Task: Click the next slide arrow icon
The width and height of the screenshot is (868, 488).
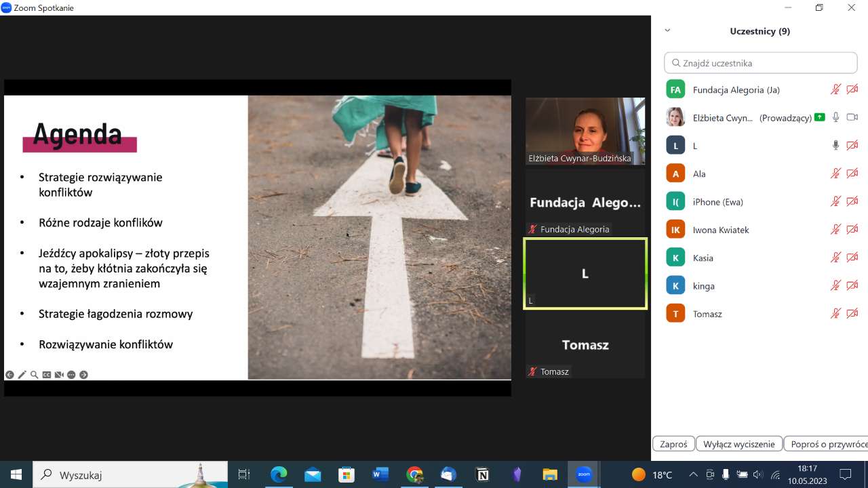Action: coord(84,375)
